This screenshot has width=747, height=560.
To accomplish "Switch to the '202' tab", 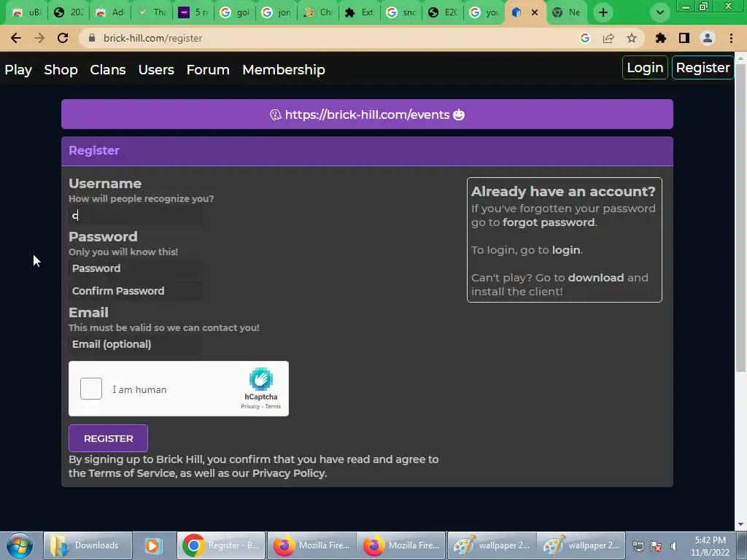I will click(69, 12).
